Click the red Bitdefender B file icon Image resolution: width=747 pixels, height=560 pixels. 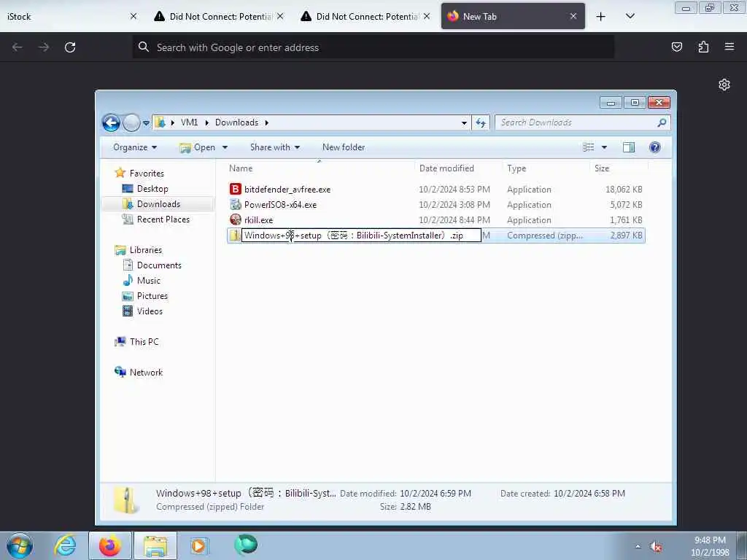[236, 189]
